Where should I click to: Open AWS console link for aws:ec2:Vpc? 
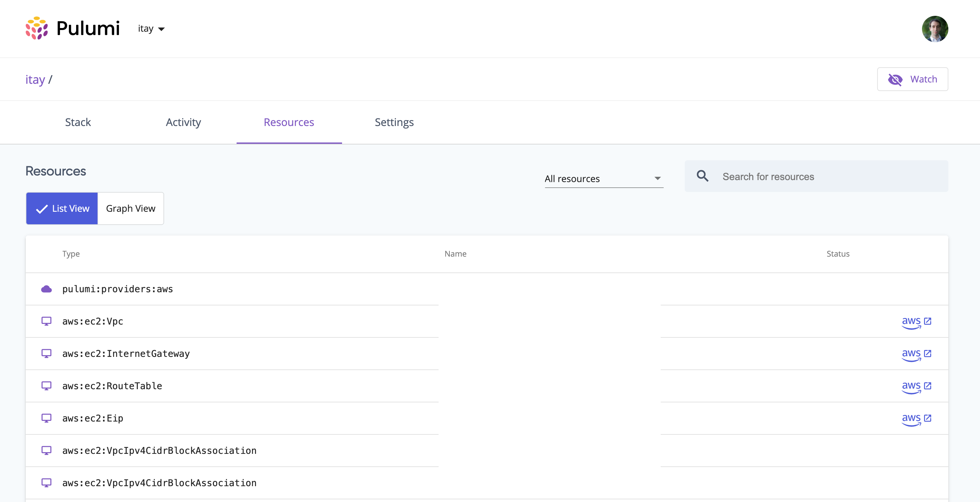click(916, 322)
